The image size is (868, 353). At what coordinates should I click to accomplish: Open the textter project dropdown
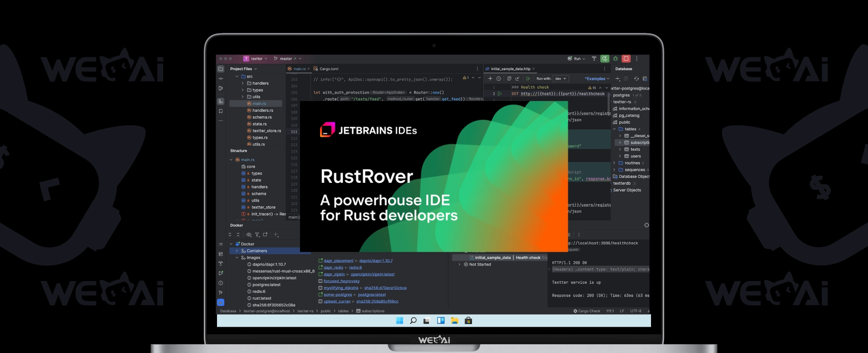255,59
